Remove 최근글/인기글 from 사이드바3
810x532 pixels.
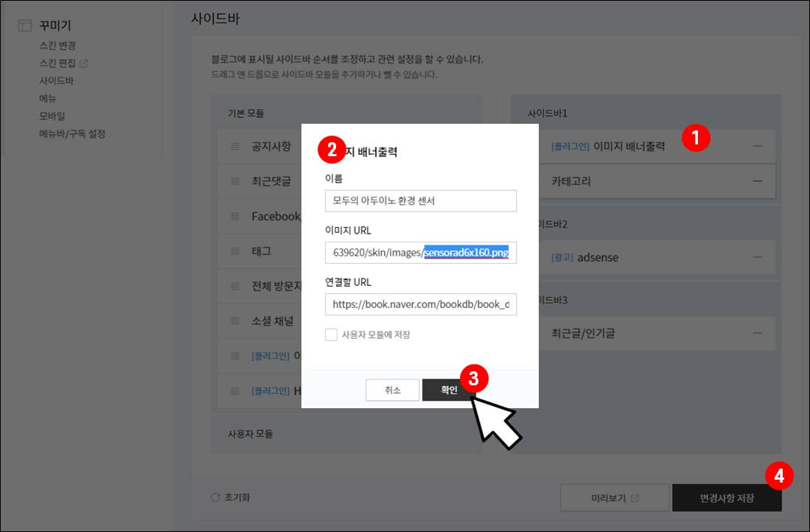coord(759,333)
